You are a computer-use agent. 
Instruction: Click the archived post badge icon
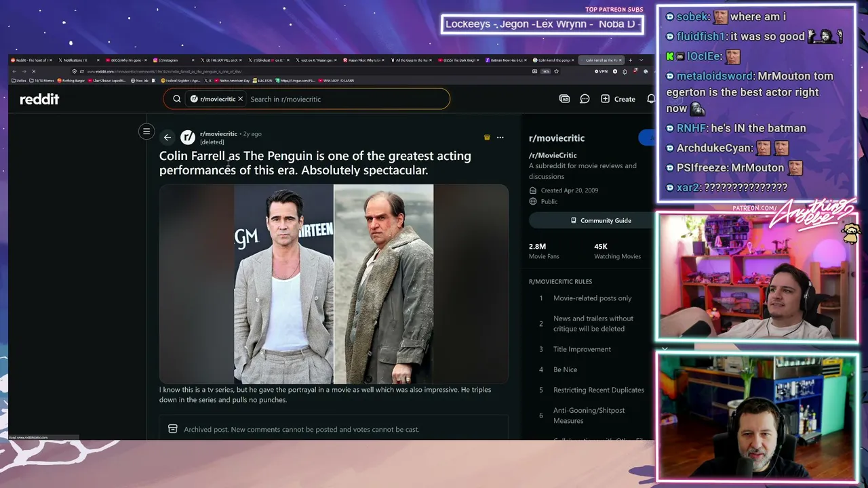487,138
